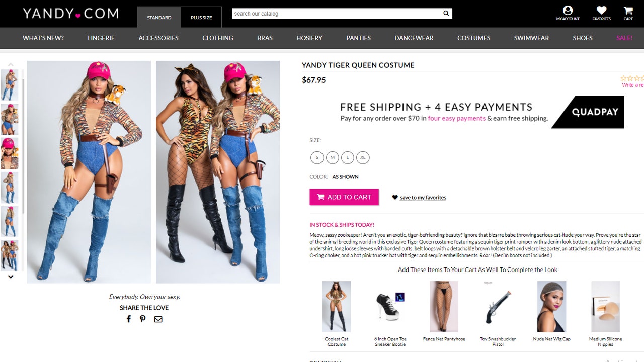This screenshot has height=362, width=644.
Task: Share by email envelope icon
Action: click(158, 319)
